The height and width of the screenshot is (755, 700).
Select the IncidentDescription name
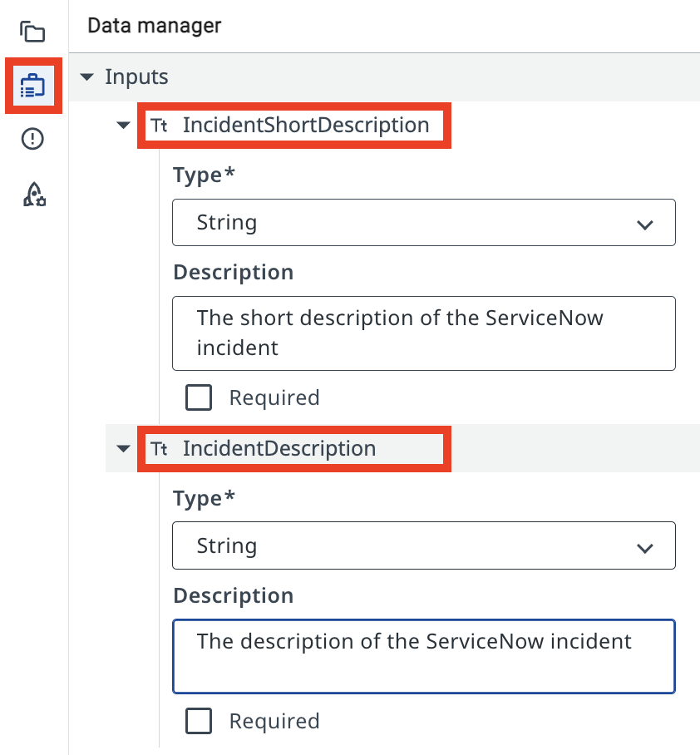[x=279, y=449]
